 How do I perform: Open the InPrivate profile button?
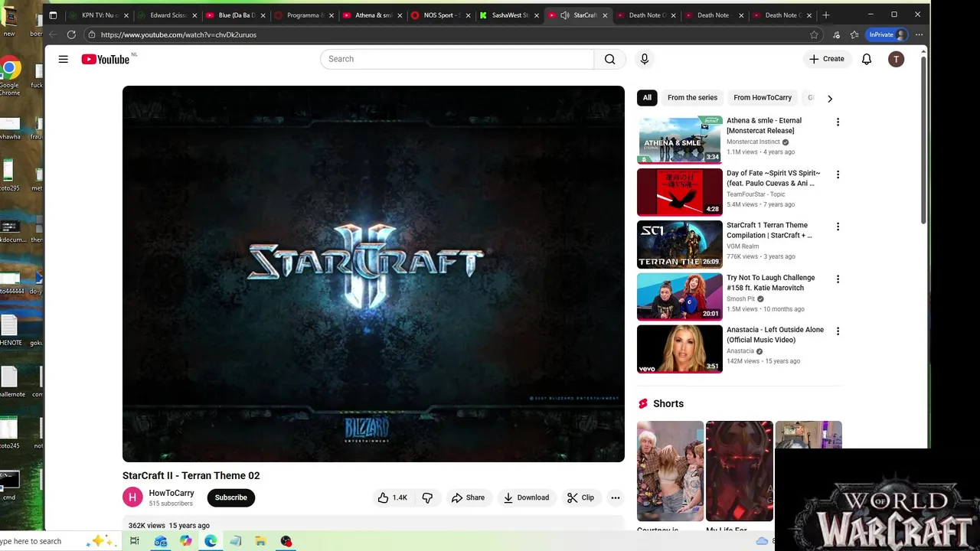coord(887,34)
